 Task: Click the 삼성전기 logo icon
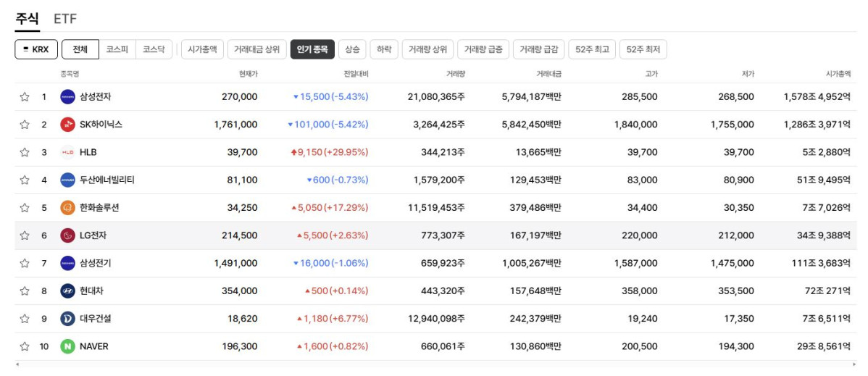point(67,263)
